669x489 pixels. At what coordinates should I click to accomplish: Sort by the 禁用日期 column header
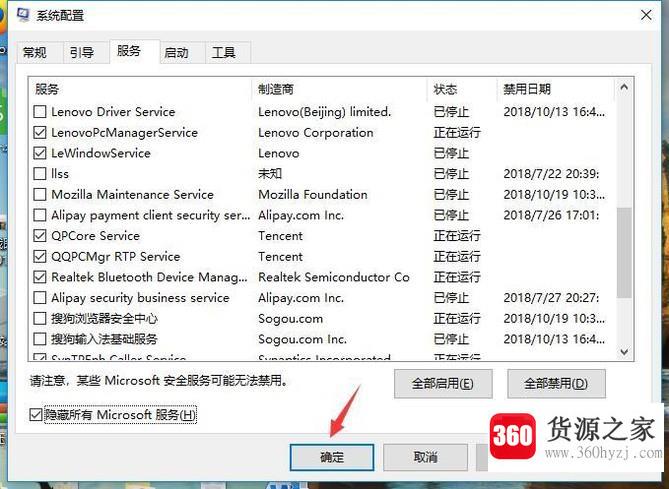click(556, 89)
